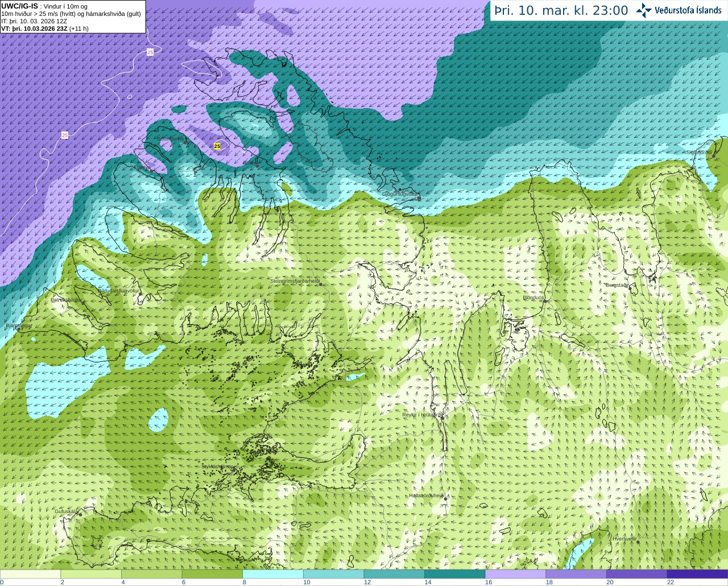This screenshot has height=586, width=728.
Task: Click the pale yellow 0–2 legend swatch
Action: click(x=30, y=574)
